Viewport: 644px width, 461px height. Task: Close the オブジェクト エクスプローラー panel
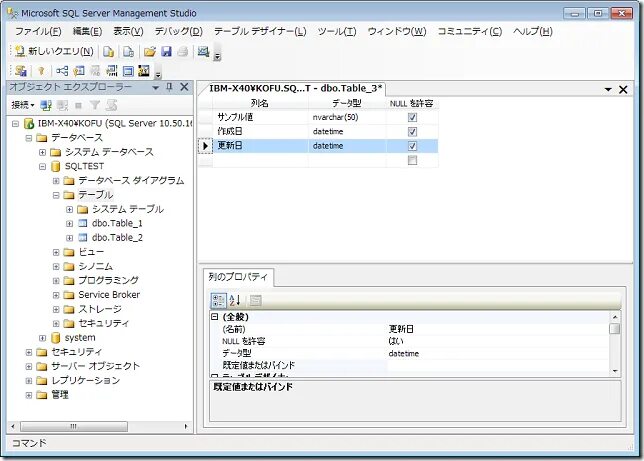click(x=184, y=87)
